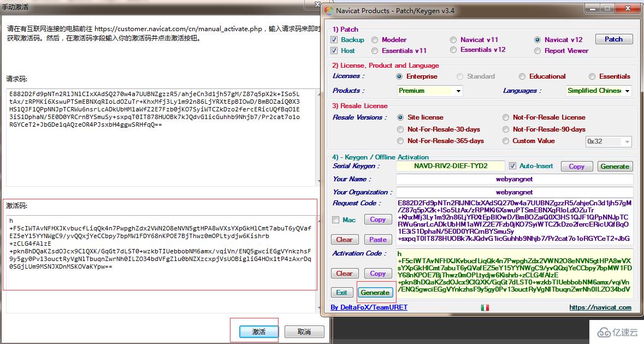Click the Navicat keygen title bar icon
This screenshot has width=644, height=344.
click(329, 10)
